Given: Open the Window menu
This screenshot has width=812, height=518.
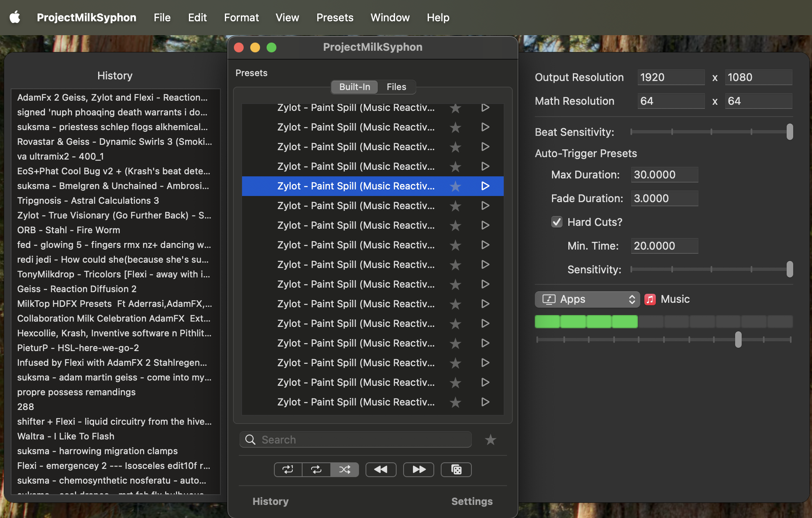Looking at the screenshot, I should tap(390, 18).
